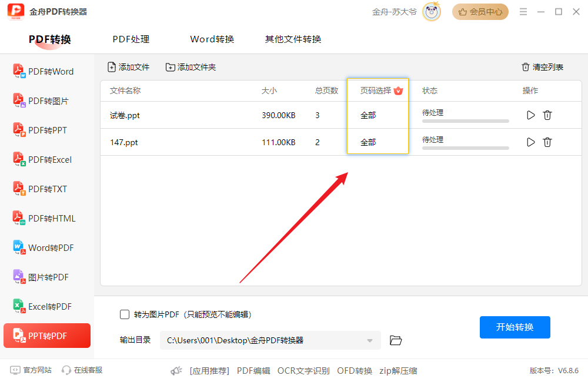Delete 试卷.ppt with the trash icon
Screen dimensions: 588x382
click(x=547, y=115)
